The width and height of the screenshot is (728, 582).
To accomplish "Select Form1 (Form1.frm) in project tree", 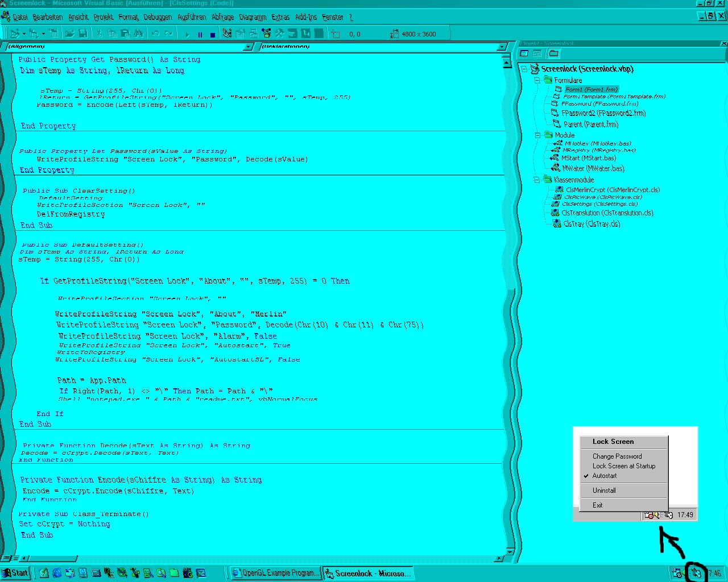I will (591, 89).
